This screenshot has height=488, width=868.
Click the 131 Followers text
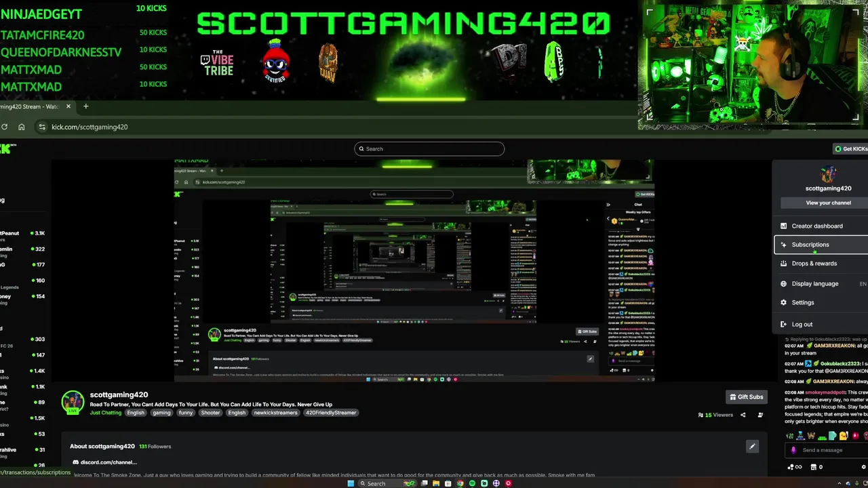155,447
